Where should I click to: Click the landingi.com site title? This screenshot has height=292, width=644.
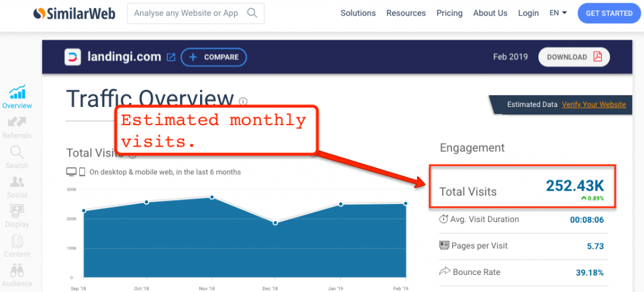coord(124,57)
